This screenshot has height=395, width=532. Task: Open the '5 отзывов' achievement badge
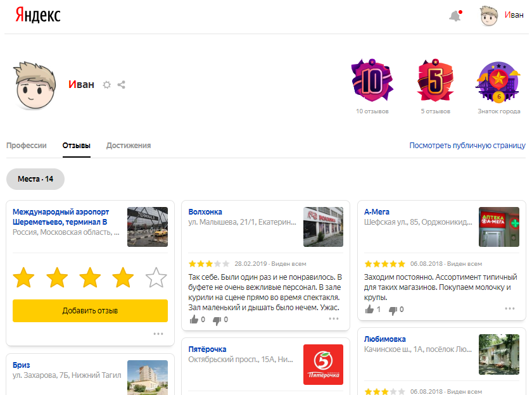click(x=436, y=80)
